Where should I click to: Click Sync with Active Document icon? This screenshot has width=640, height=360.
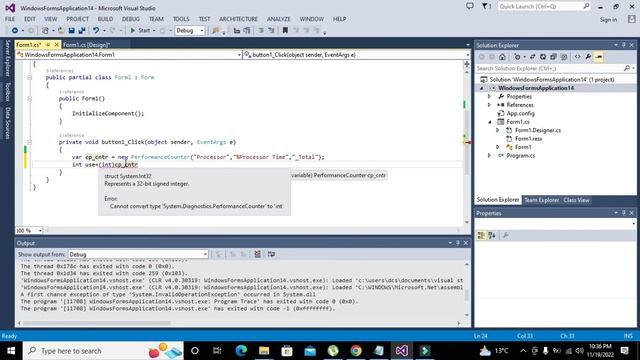(x=532, y=57)
